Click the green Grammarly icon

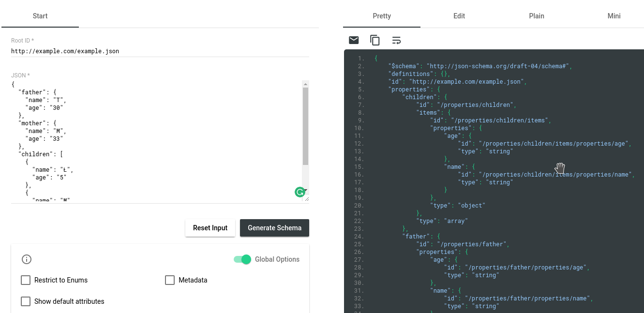pyautogui.click(x=300, y=192)
